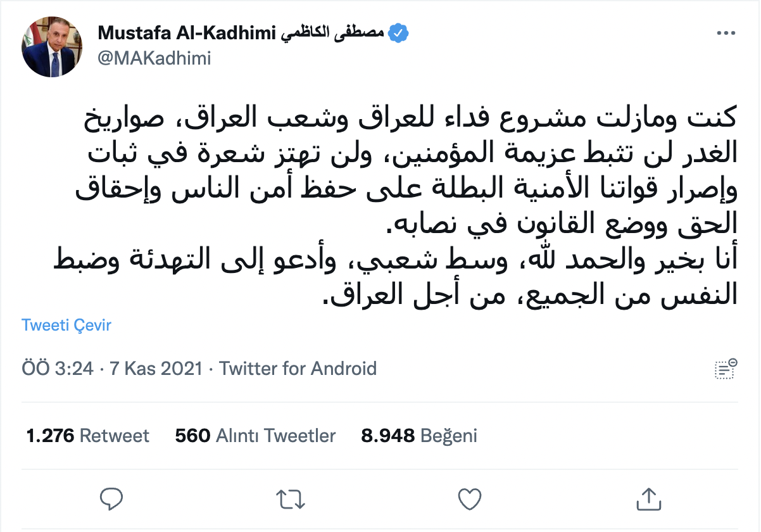
Task: Show the 8.948 Beğeni likes list
Action: (x=419, y=436)
